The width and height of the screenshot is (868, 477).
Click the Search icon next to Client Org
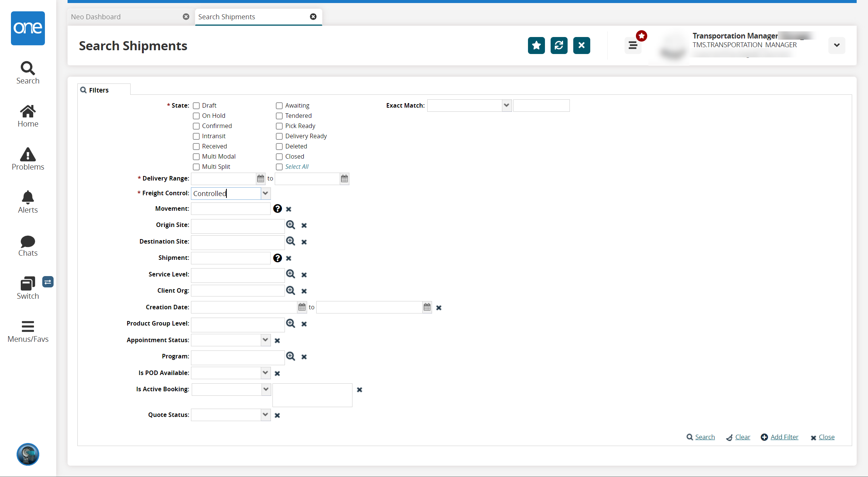tap(291, 290)
